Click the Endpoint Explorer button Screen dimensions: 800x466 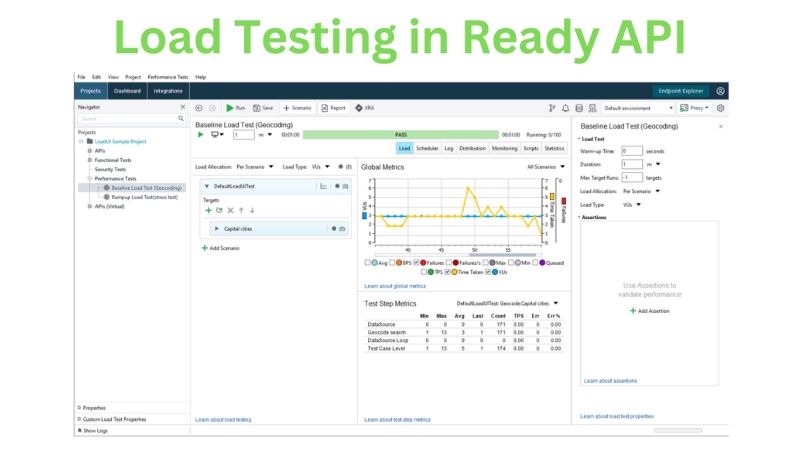tap(680, 91)
